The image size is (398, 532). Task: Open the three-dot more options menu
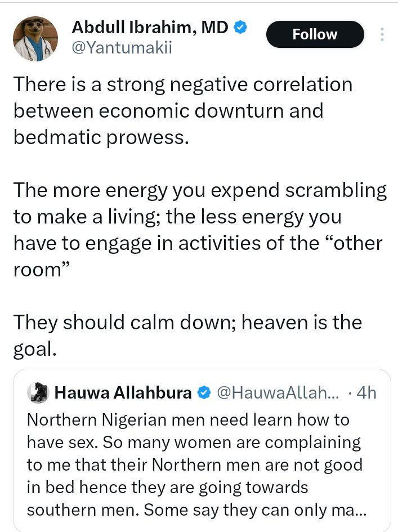(x=382, y=34)
